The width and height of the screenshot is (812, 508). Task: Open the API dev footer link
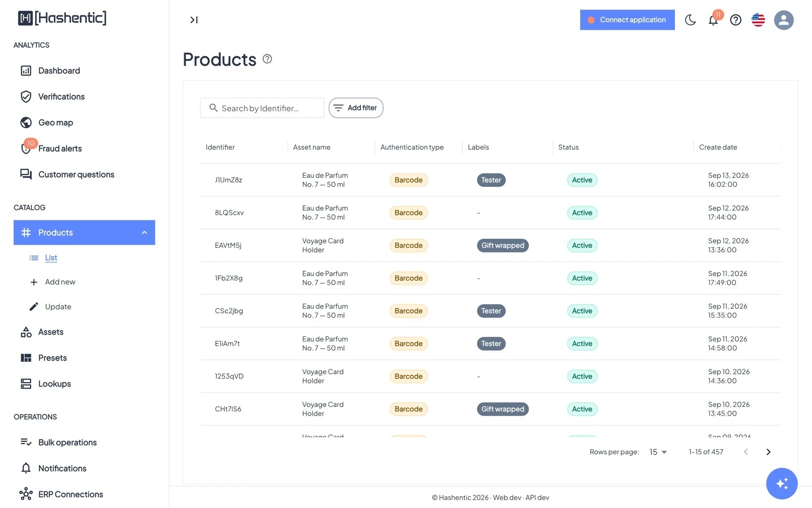pyautogui.click(x=537, y=498)
